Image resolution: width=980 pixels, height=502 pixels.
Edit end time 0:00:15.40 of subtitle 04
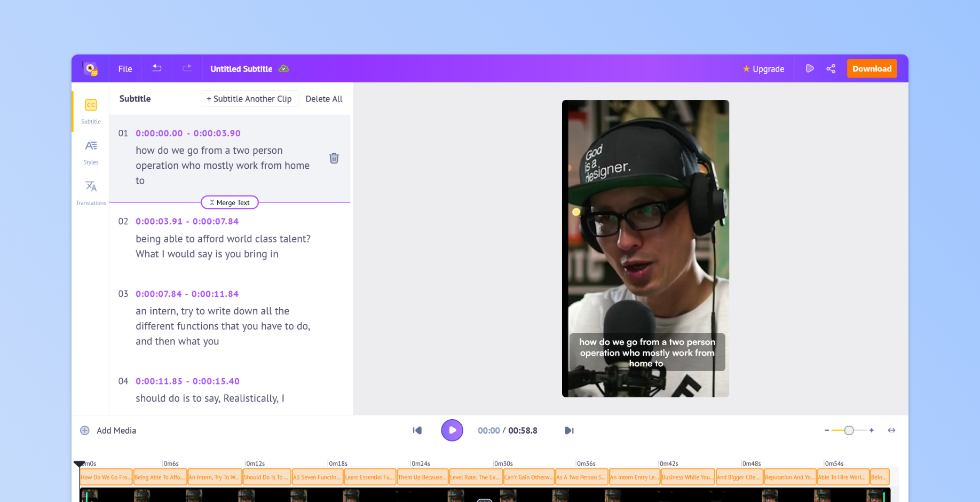(x=216, y=381)
